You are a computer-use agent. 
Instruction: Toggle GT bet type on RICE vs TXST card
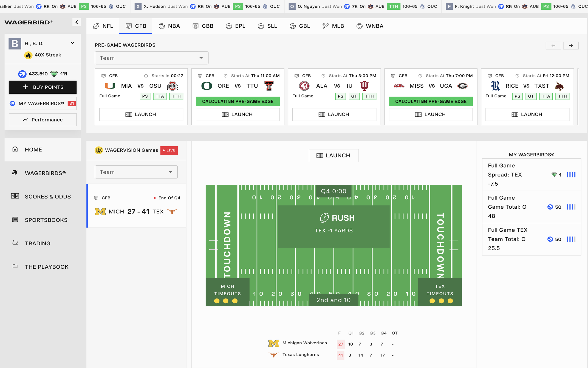(531, 96)
